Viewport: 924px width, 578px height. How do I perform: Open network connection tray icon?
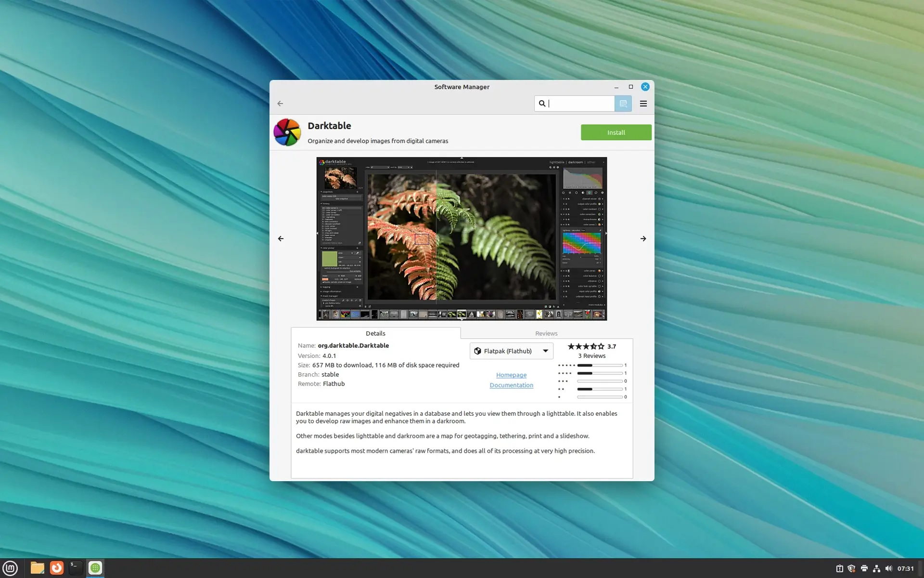coord(876,568)
